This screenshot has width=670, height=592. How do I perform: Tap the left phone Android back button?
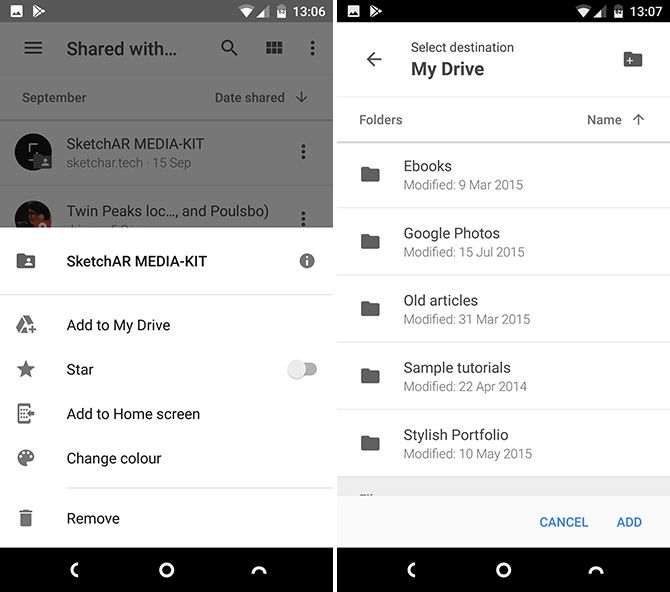point(74,570)
